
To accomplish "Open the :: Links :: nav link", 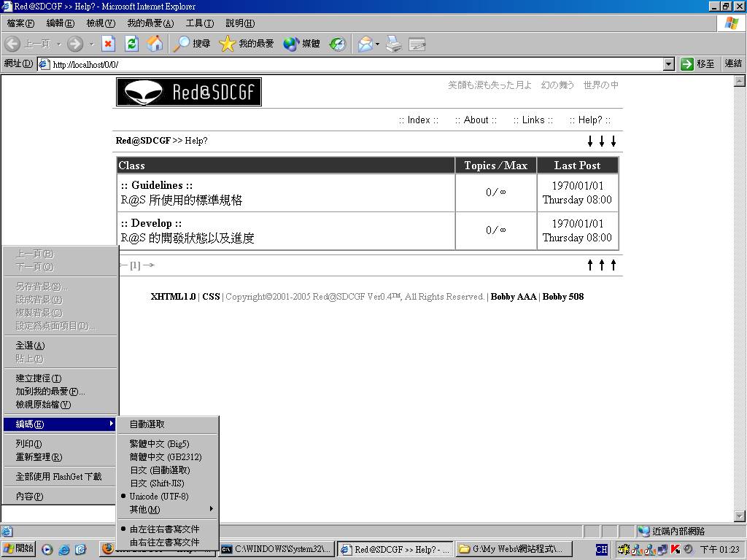I will click(x=533, y=120).
